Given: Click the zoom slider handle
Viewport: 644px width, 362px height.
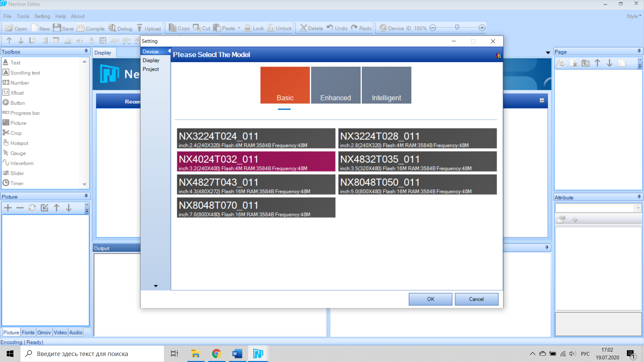Looking at the screenshot, I should 457,27.
